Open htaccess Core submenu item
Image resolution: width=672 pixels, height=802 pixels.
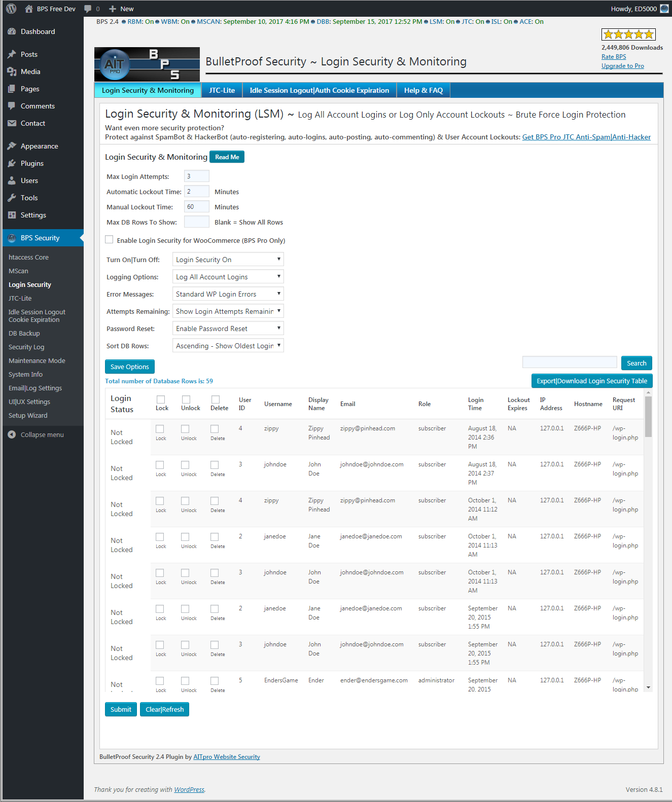(29, 258)
